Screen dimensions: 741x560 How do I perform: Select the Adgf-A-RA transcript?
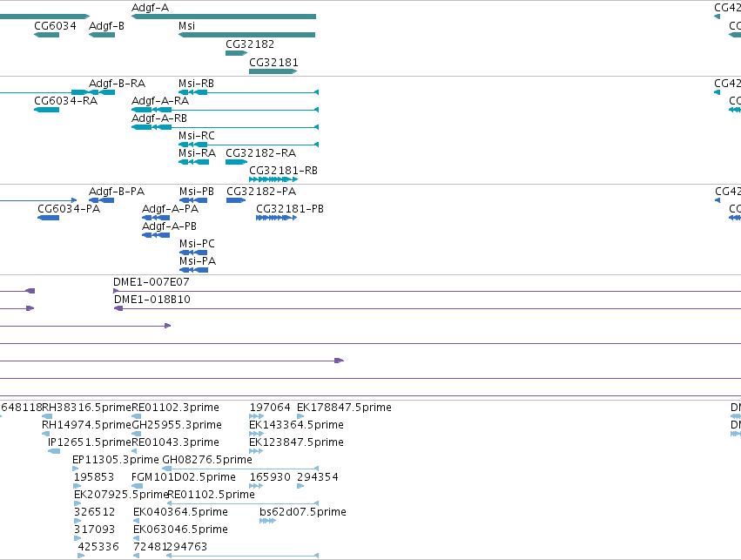point(225,110)
